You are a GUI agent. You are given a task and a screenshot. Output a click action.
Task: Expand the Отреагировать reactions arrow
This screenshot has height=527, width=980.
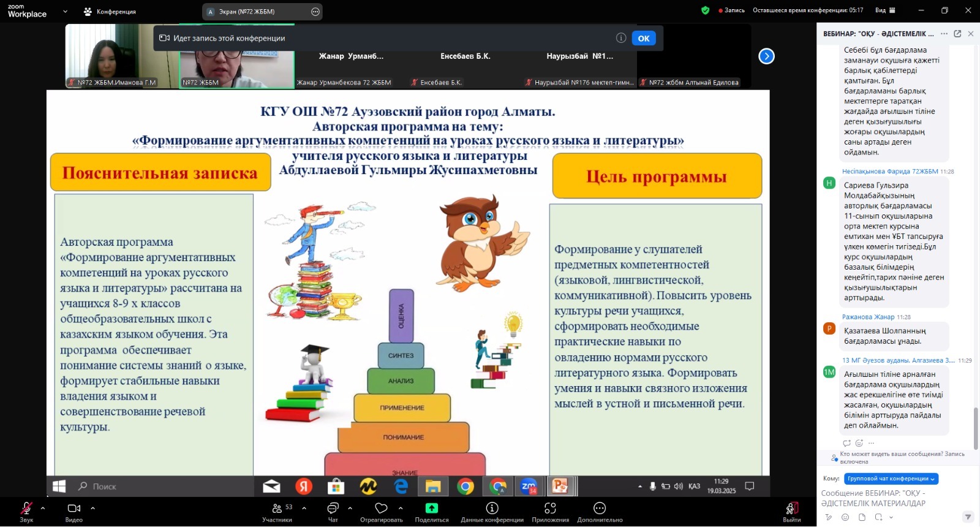401,508
